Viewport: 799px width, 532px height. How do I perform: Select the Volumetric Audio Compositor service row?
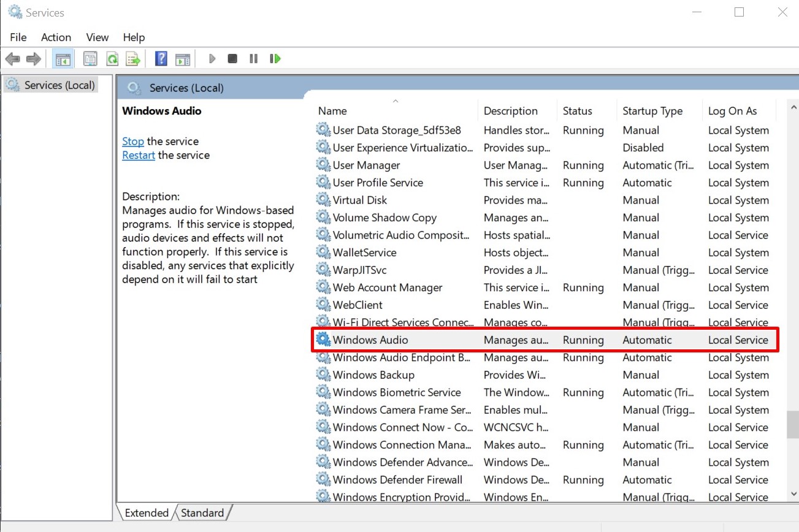pyautogui.click(x=546, y=235)
